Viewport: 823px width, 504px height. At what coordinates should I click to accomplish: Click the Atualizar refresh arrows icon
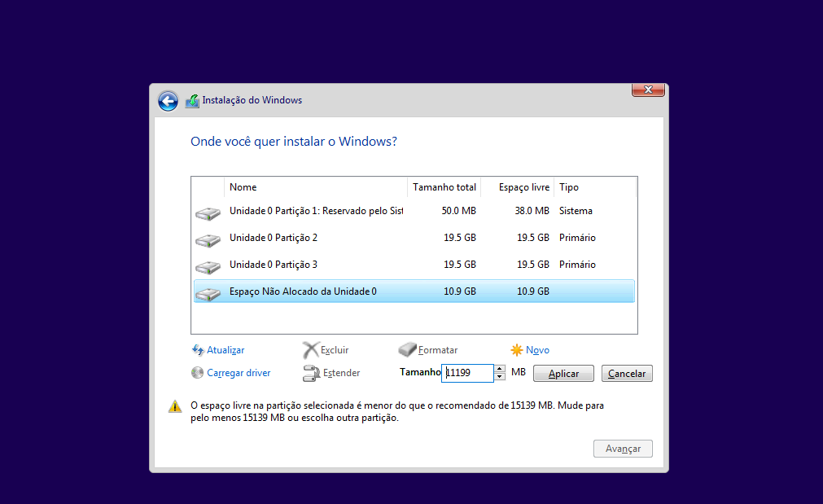(198, 349)
